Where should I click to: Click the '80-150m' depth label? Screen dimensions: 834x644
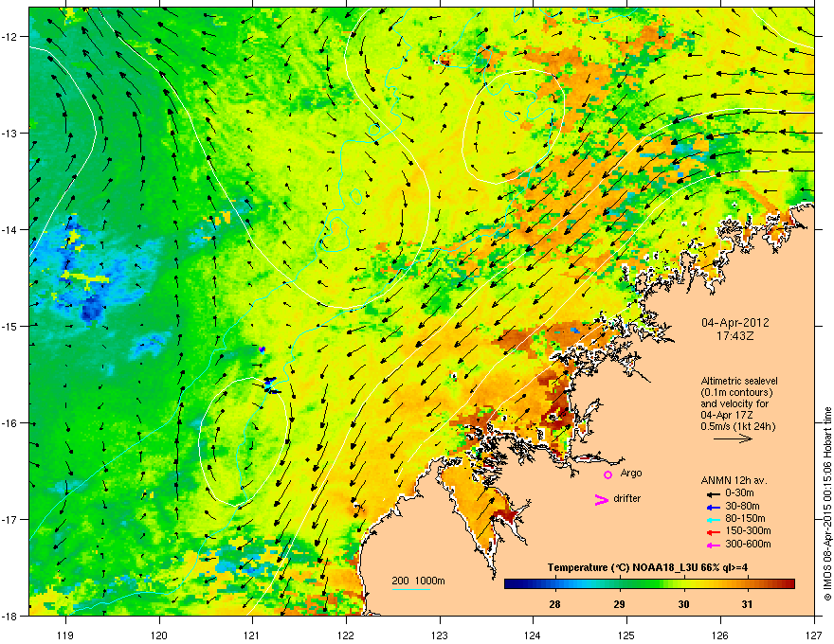point(745,519)
